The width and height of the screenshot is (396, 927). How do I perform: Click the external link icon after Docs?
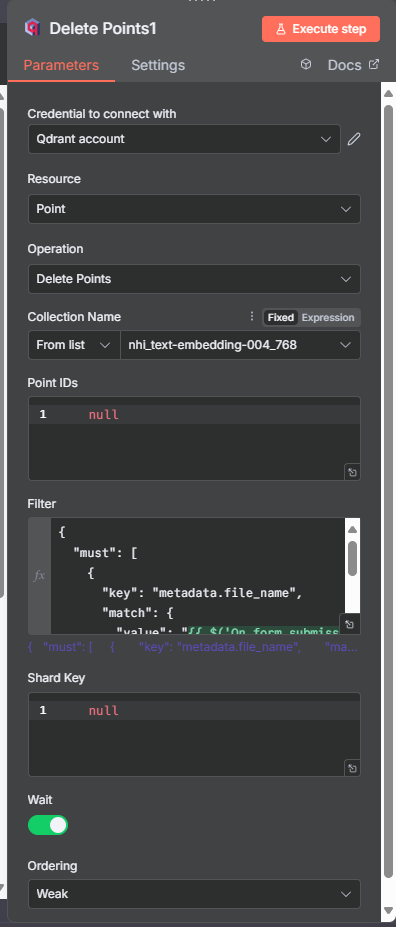click(374, 64)
